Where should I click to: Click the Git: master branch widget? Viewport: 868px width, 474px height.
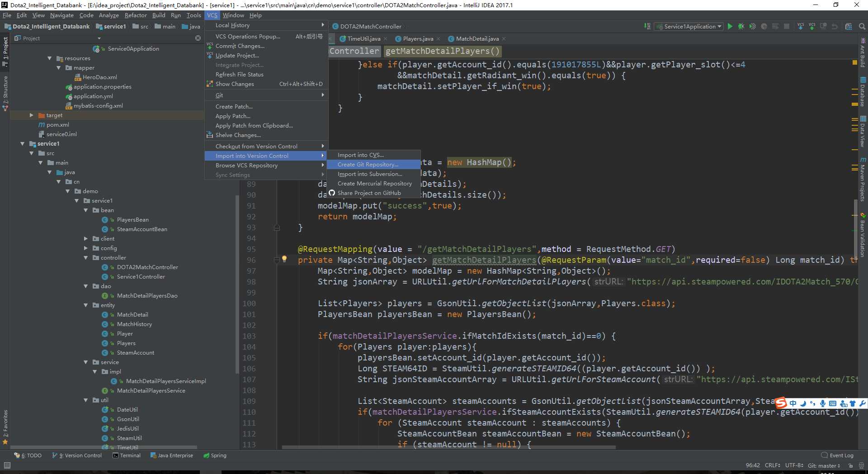tap(824, 465)
